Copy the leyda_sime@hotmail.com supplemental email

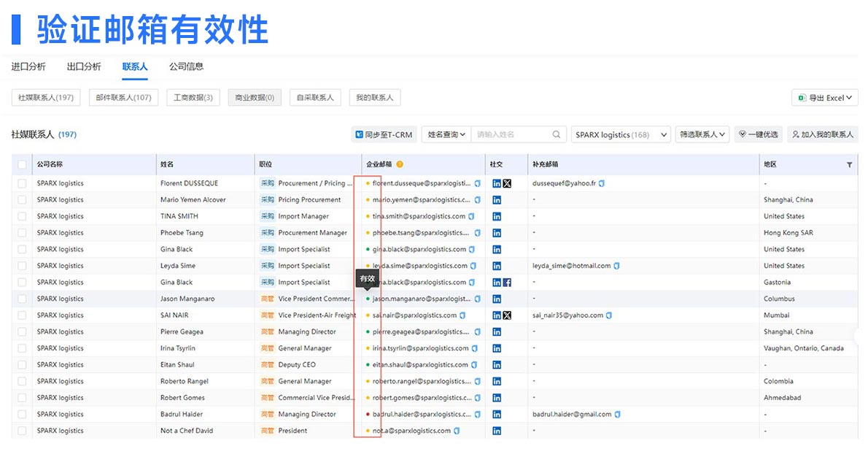point(616,266)
